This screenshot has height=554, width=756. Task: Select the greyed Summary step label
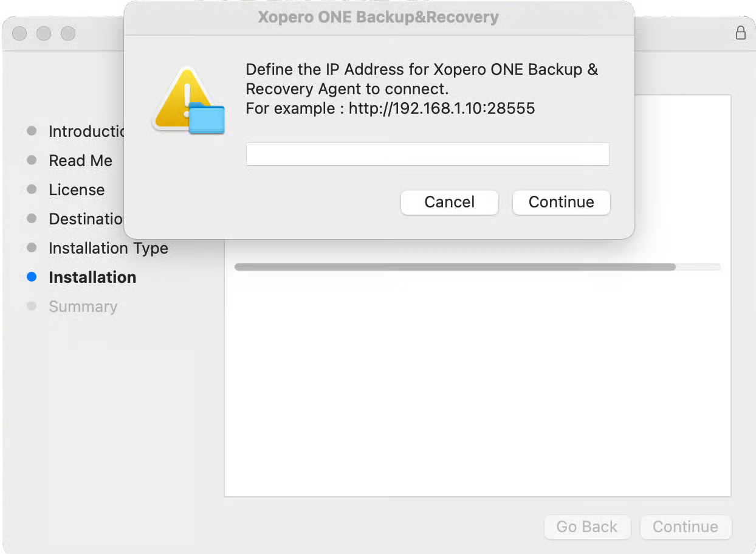[x=83, y=306]
